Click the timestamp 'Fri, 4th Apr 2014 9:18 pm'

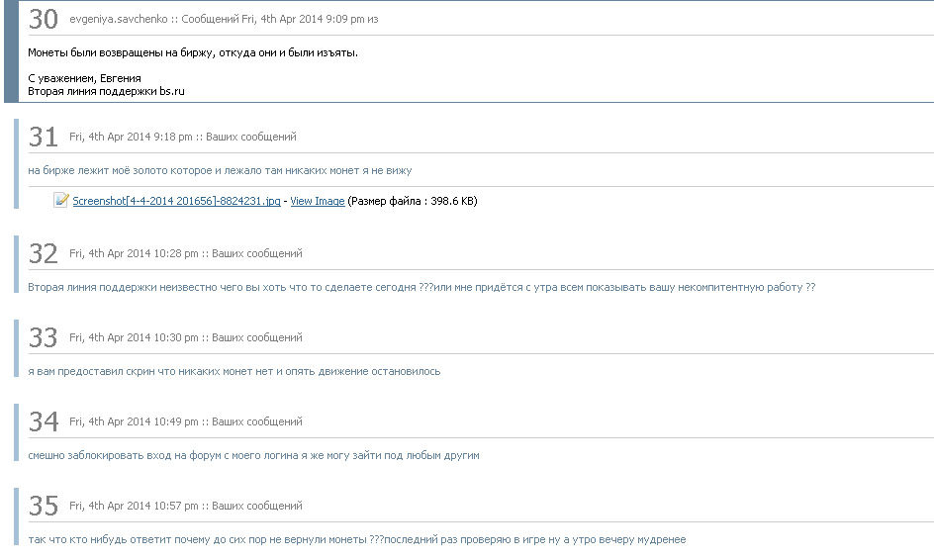131,137
